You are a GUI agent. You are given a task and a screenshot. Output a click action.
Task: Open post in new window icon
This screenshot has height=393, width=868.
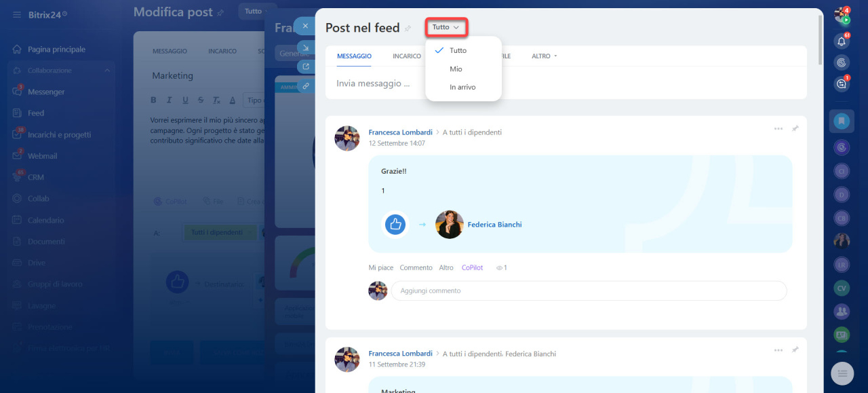pos(306,67)
